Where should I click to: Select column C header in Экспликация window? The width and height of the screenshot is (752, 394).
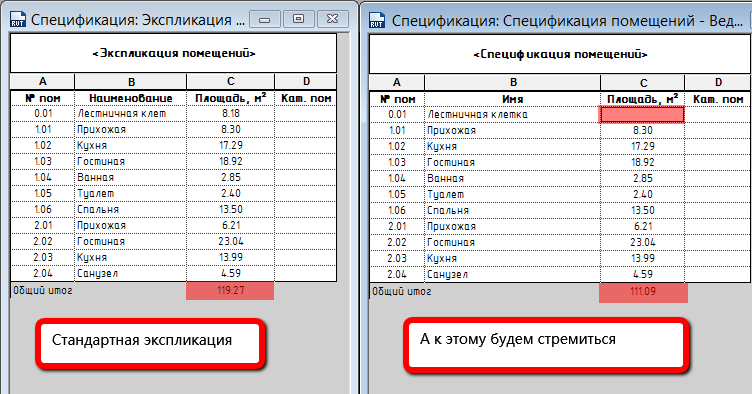(x=231, y=81)
